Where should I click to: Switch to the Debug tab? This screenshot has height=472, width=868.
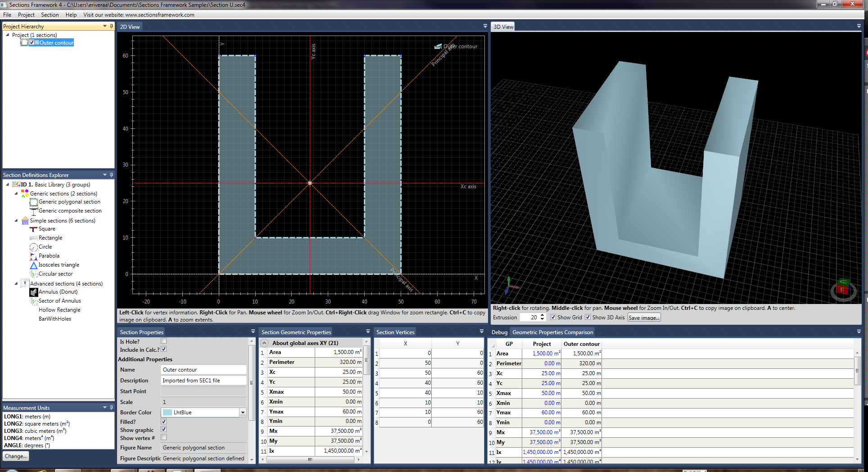click(499, 332)
